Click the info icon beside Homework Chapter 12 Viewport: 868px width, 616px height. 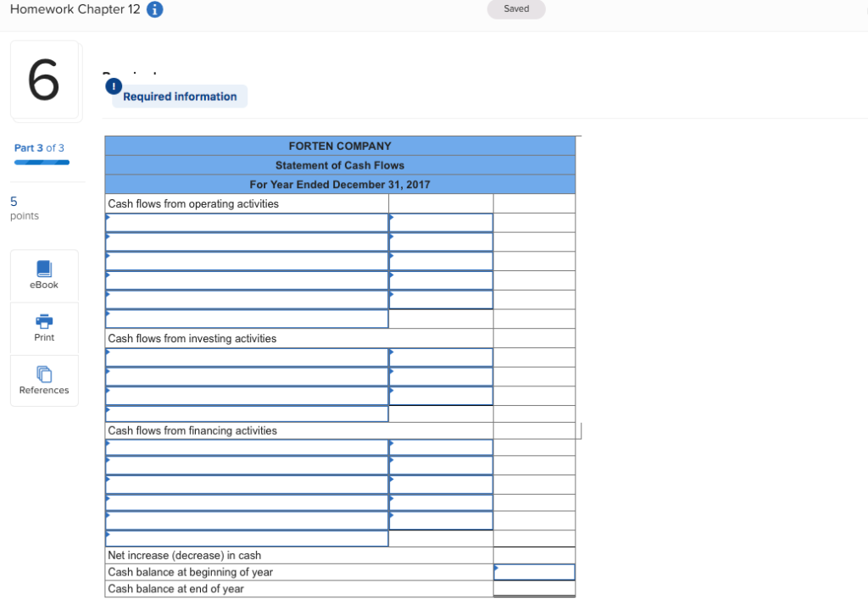154,9
